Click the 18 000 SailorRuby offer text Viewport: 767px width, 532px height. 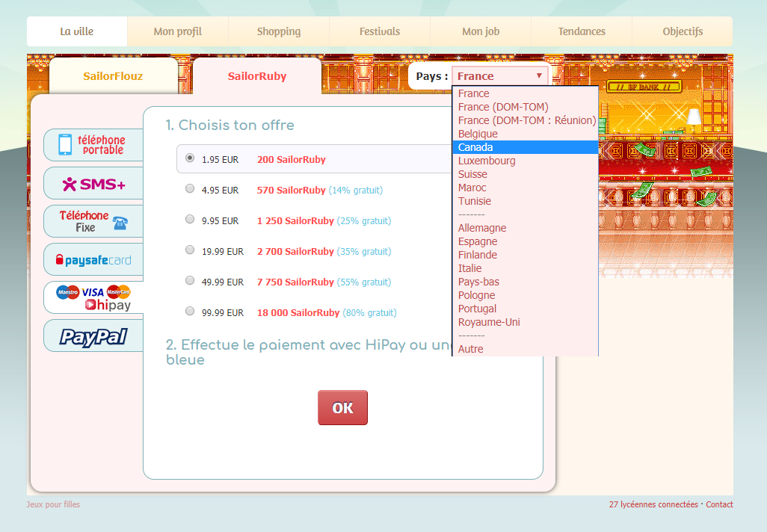tap(298, 312)
